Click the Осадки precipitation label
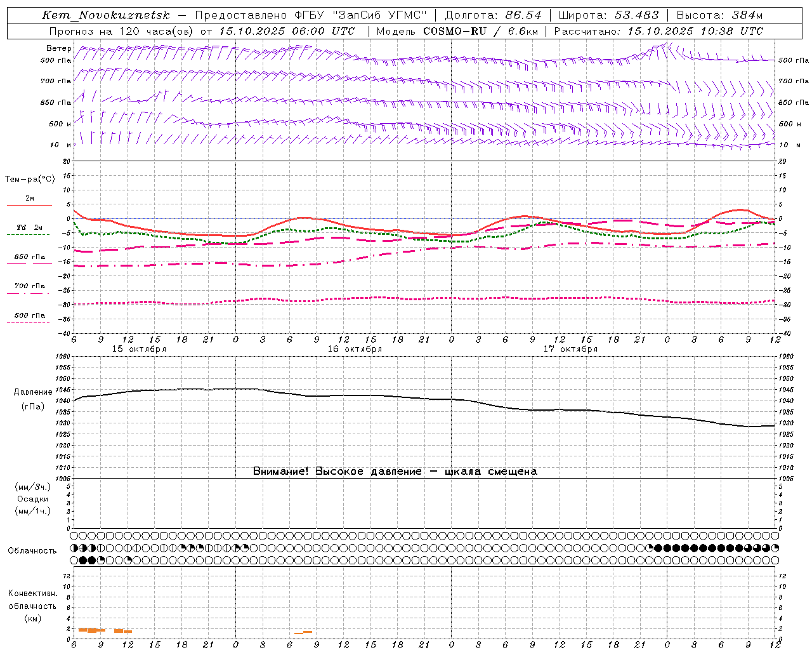The height and width of the screenshot is (650, 812). tap(33, 499)
